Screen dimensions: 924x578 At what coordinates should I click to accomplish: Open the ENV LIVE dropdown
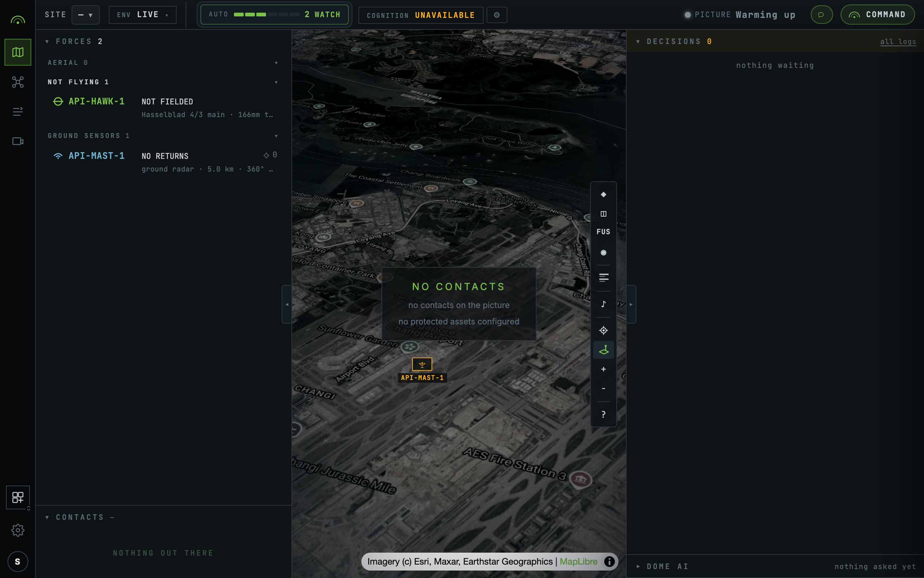142,15
